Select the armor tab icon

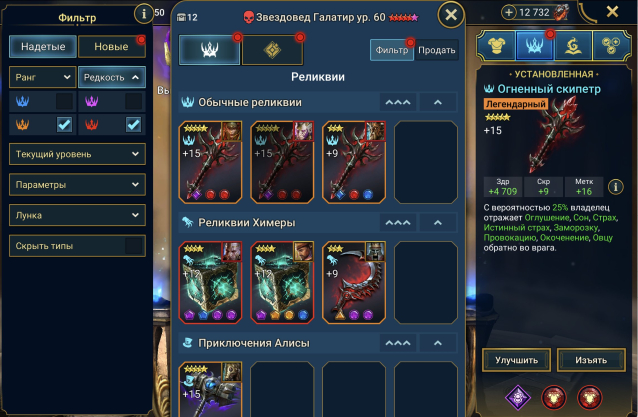496,45
